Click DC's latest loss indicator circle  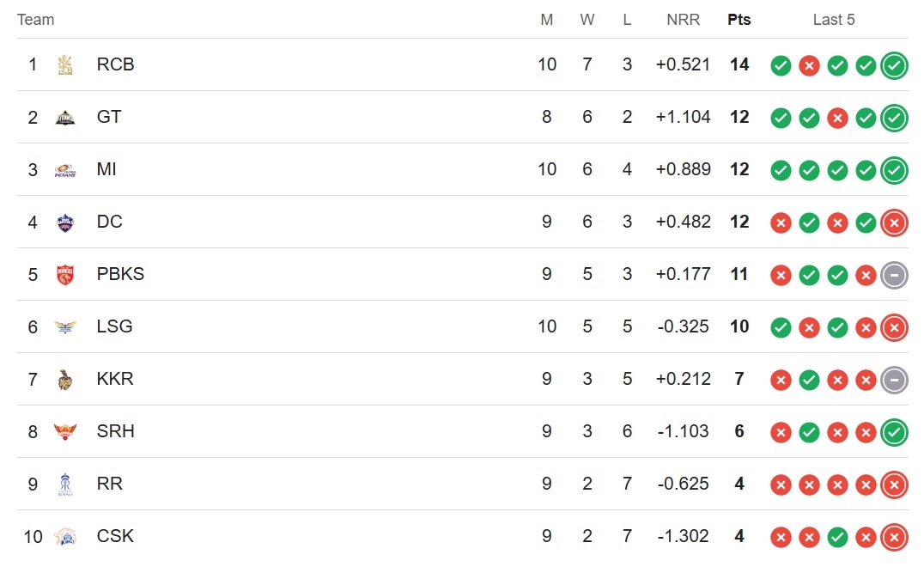click(894, 222)
